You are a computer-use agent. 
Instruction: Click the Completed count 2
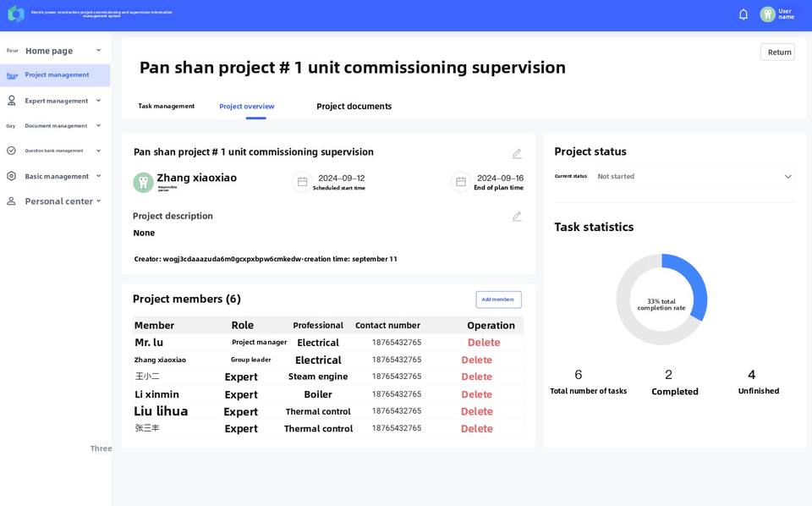click(668, 375)
